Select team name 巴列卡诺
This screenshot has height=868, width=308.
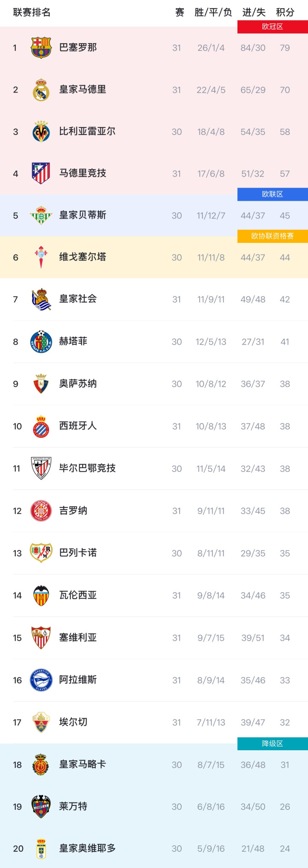[78, 553]
